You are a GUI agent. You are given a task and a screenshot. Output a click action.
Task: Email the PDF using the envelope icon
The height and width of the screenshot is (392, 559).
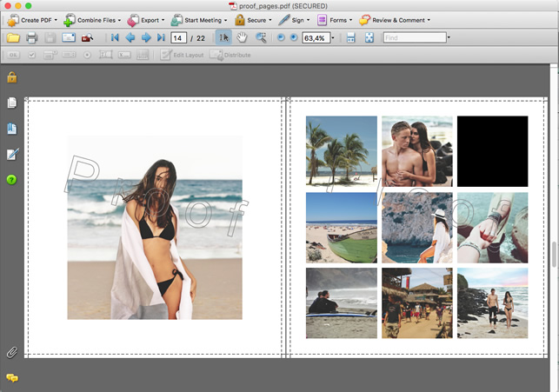point(69,37)
